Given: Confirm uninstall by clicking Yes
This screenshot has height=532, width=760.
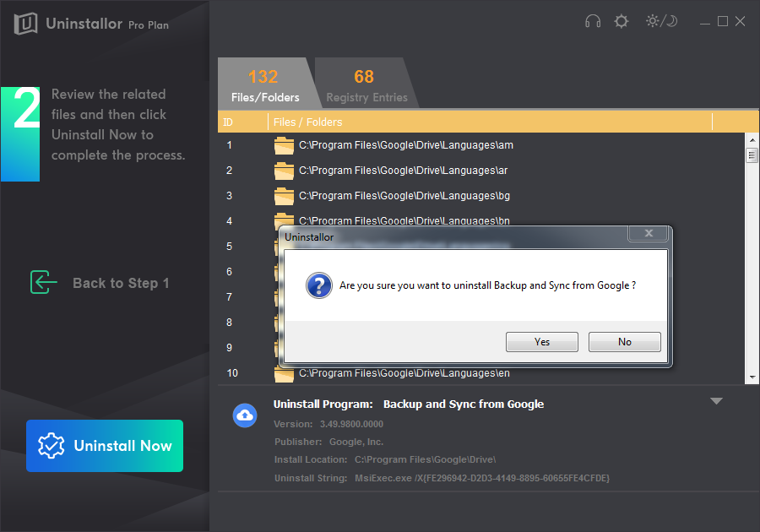Looking at the screenshot, I should [542, 342].
